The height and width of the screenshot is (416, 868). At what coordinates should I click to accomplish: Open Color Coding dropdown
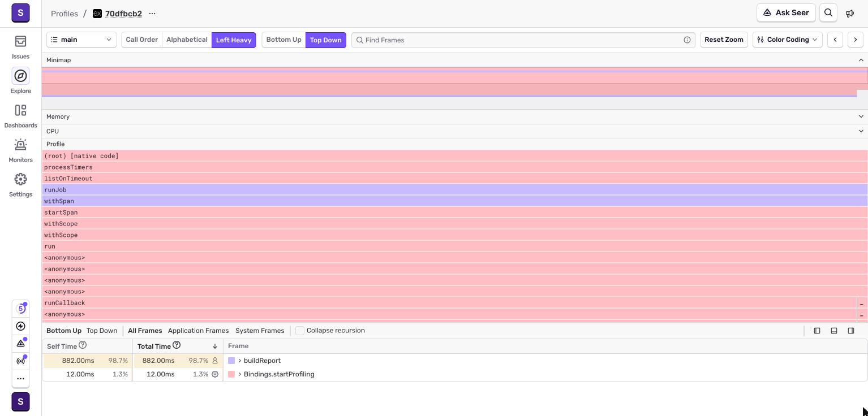pyautogui.click(x=788, y=40)
